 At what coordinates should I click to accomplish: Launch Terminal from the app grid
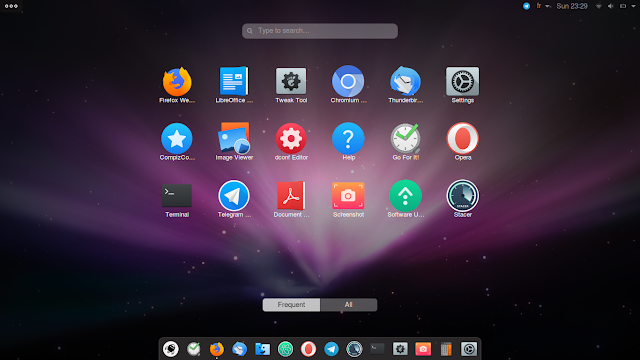tap(177, 196)
